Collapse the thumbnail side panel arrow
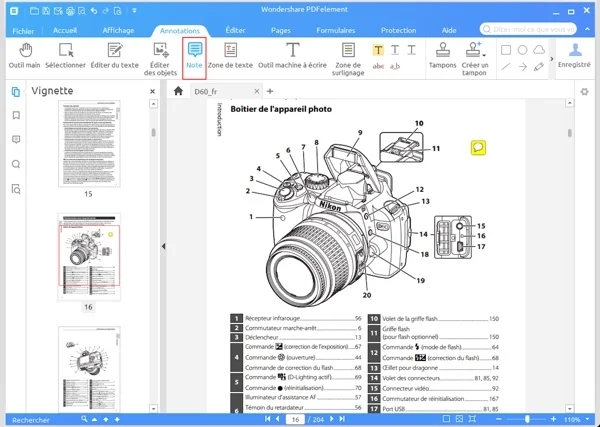 (163, 246)
